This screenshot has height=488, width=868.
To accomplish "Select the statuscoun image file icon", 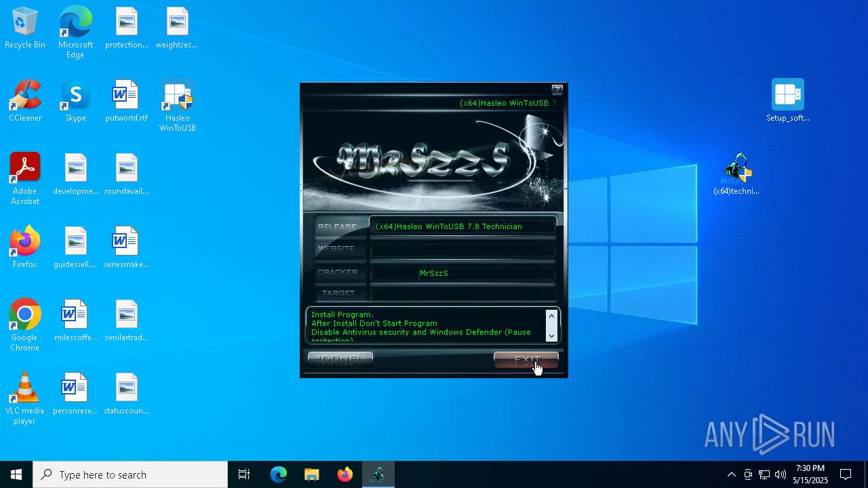I will tap(126, 394).
